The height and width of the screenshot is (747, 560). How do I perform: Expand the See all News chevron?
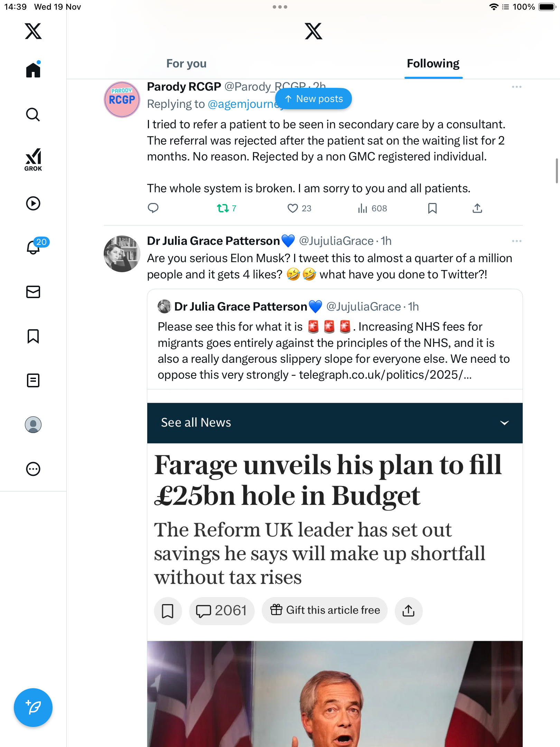pos(505,423)
